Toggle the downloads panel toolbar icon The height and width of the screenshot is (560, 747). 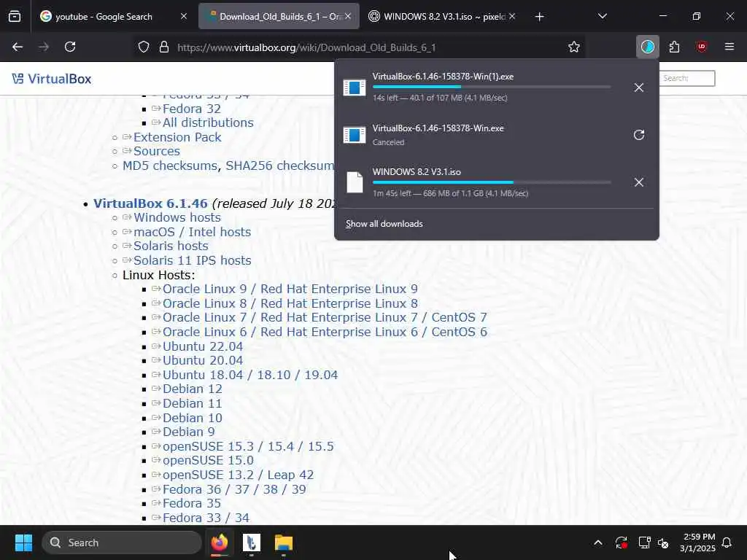click(648, 47)
